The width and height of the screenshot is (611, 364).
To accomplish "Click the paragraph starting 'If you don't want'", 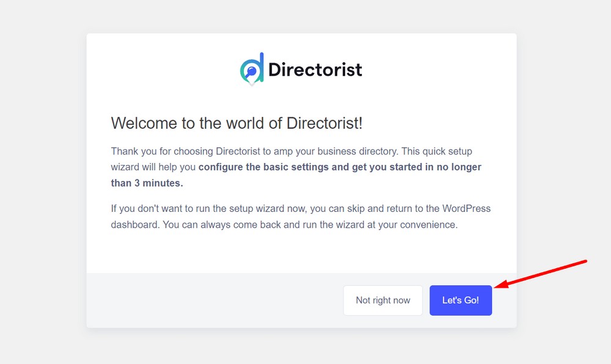I will coord(301,216).
